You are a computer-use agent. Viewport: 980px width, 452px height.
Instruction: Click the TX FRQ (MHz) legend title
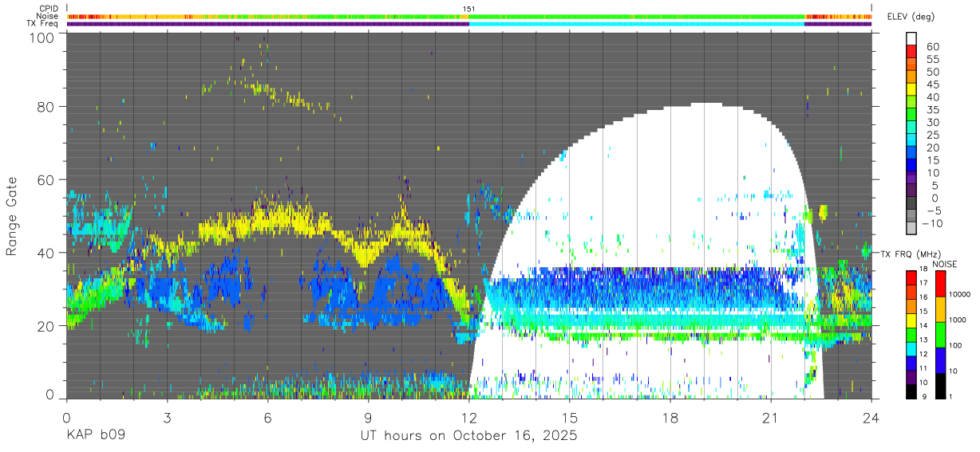point(910,254)
